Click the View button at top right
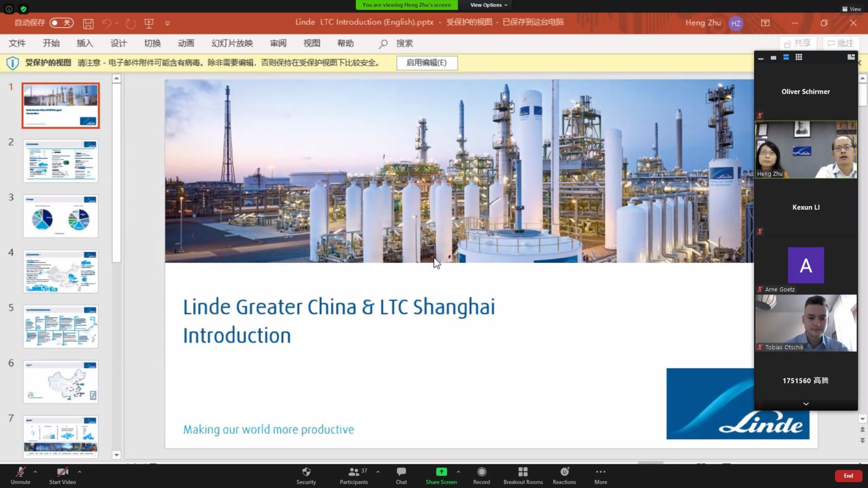This screenshot has height=488, width=868. [852, 9]
